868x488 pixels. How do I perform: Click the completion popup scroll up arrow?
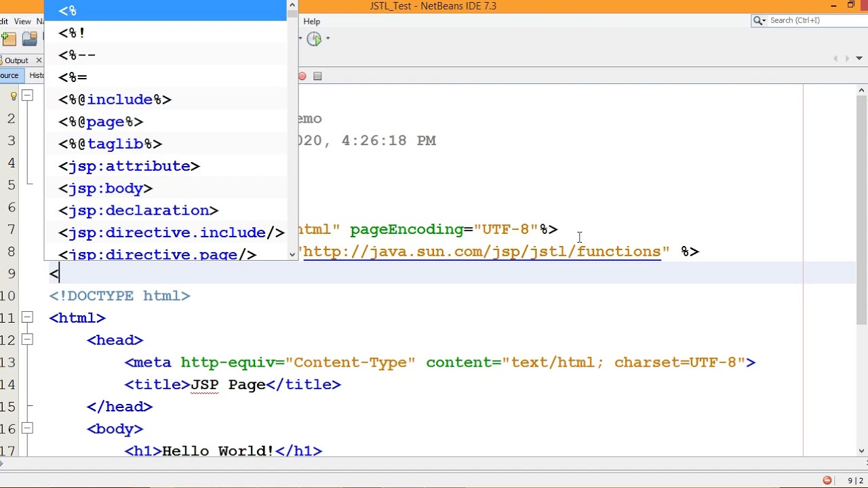(292, 4)
